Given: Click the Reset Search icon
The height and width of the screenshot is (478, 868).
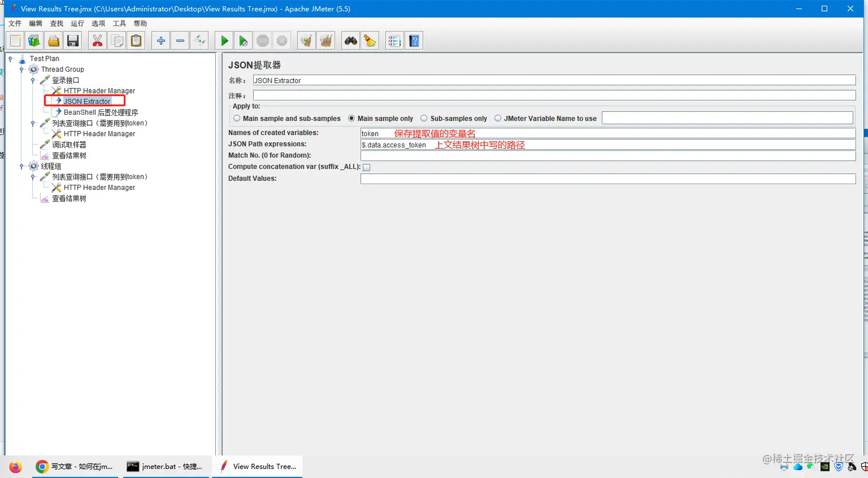Looking at the screenshot, I should [x=370, y=41].
